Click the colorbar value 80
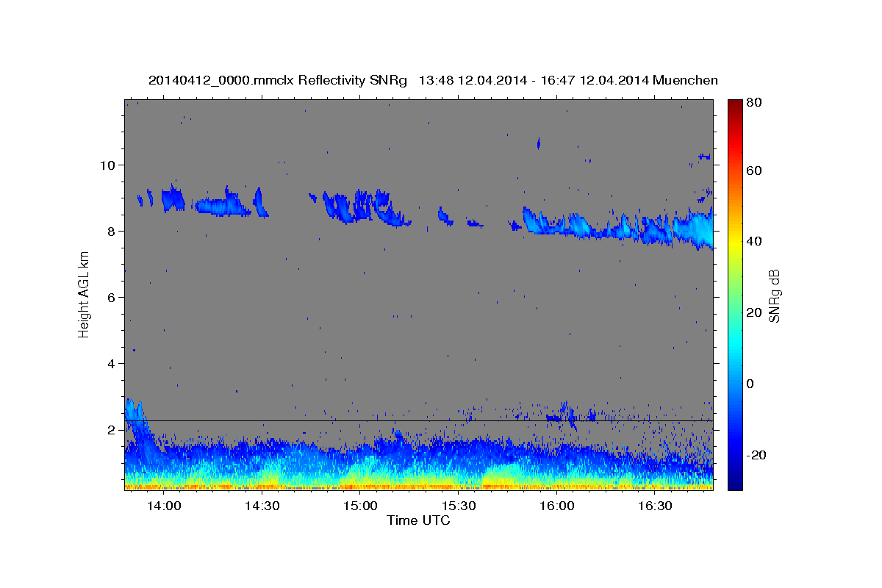Viewport: 882px width, 588px height. point(753,103)
